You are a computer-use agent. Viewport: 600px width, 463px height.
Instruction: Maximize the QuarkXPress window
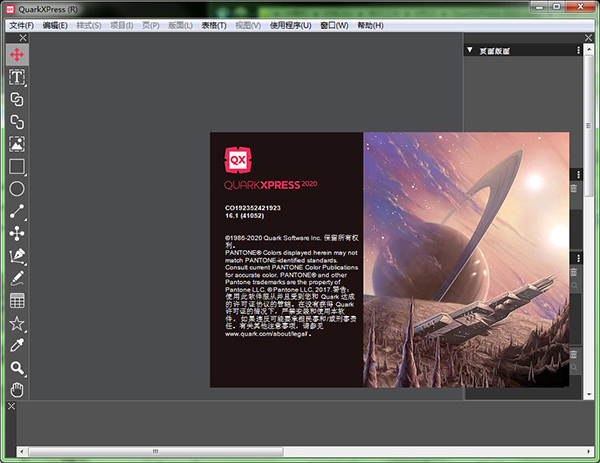[557, 7]
